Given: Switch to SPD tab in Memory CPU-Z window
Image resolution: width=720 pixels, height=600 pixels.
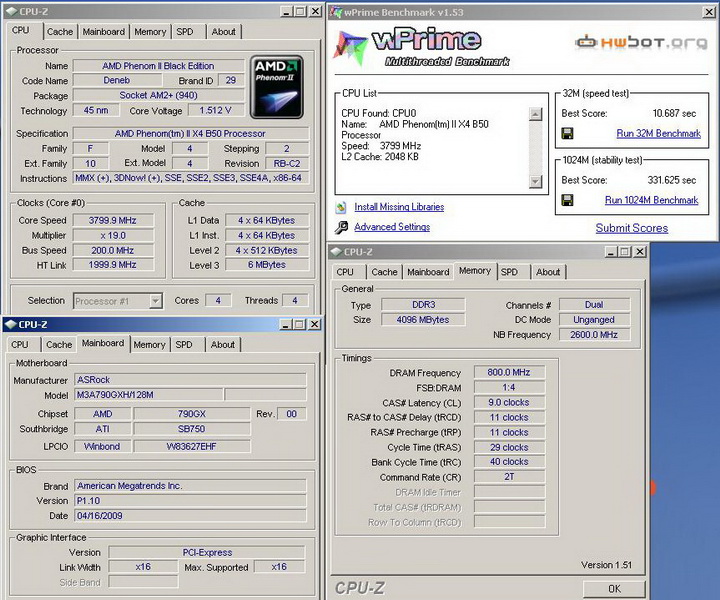Looking at the screenshot, I should pyautogui.click(x=509, y=272).
